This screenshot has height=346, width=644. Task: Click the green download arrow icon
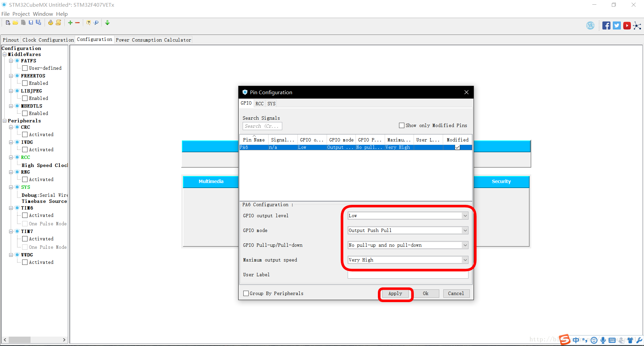(x=107, y=22)
